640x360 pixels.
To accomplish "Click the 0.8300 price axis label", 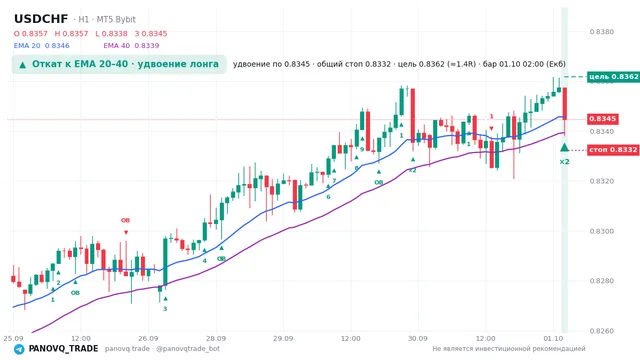I will pyautogui.click(x=602, y=231).
